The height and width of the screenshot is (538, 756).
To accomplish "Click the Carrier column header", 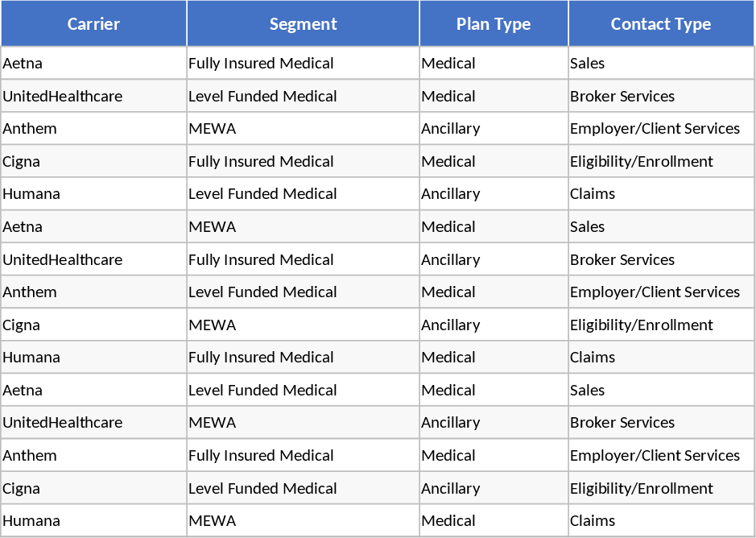I will 93,24.
